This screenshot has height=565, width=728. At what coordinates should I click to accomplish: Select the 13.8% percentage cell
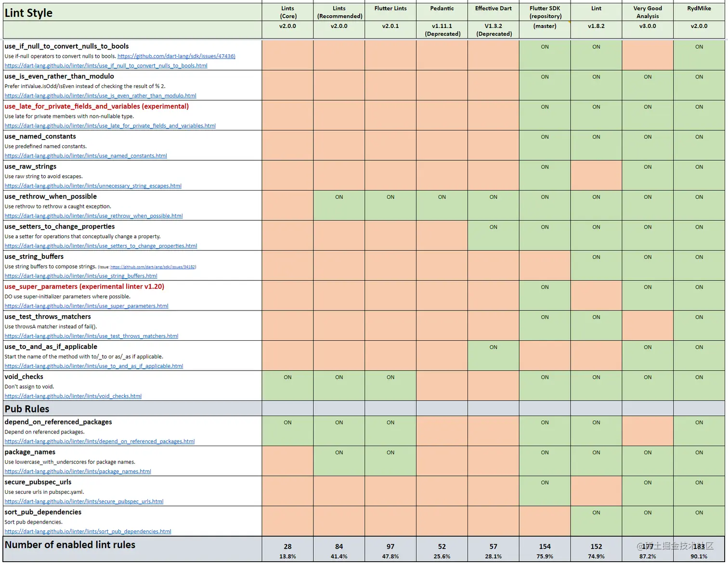click(x=288, y=557)
